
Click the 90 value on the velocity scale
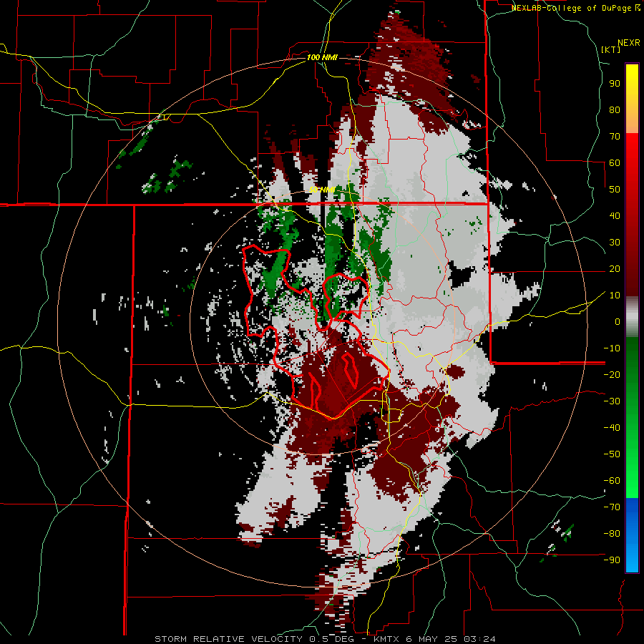point(615,84)
